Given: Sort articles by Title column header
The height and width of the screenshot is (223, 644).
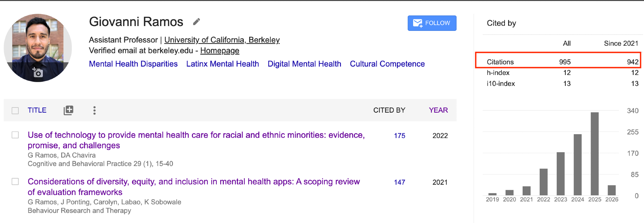Looking at the screenshot, I should coord(37,110).
